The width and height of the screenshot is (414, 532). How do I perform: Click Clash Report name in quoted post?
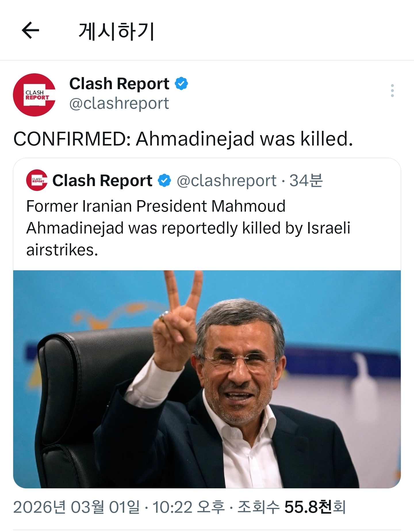click(102, 181)
